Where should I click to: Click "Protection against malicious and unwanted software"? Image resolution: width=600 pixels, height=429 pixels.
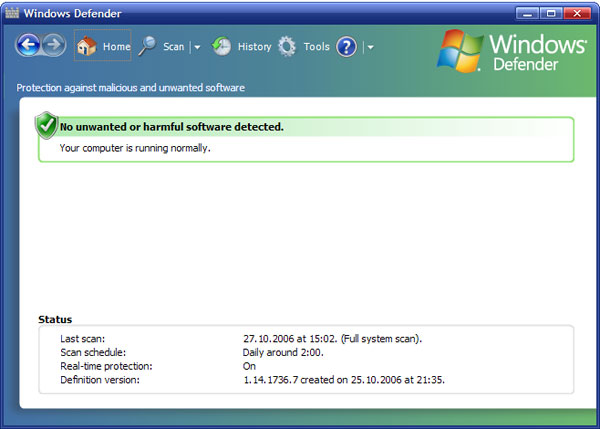[130, 88]
